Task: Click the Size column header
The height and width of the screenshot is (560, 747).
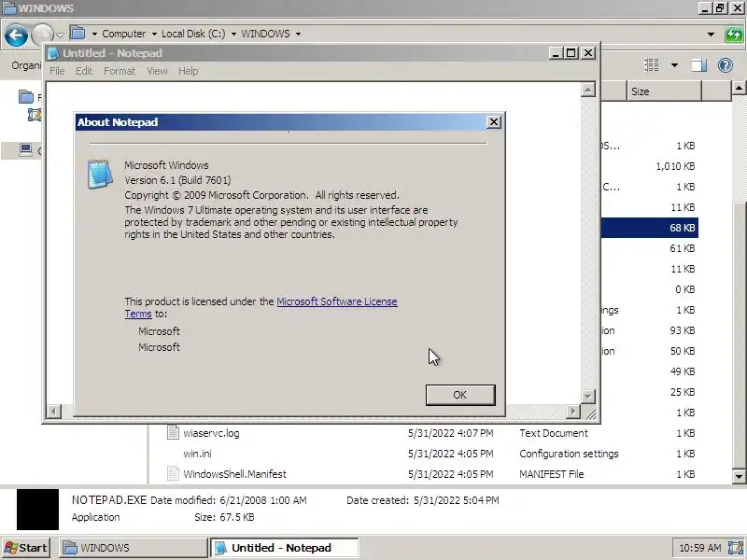Action: pyautogui.click(x=664, y=91)
